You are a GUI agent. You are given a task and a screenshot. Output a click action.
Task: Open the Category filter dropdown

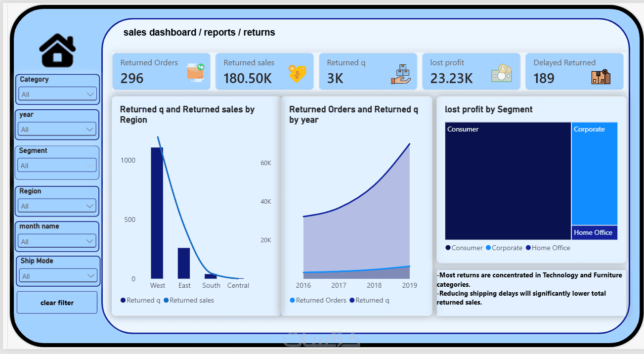pyautogui.click(x=57, y=94)
